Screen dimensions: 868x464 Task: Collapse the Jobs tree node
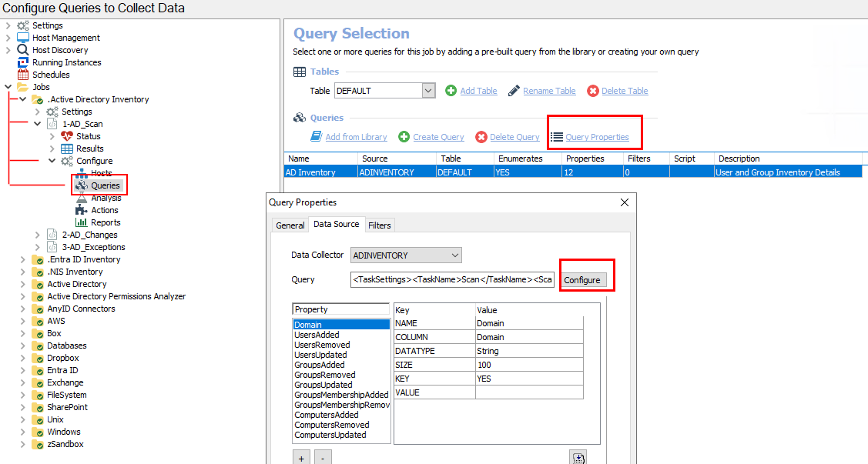coord(8,87)
